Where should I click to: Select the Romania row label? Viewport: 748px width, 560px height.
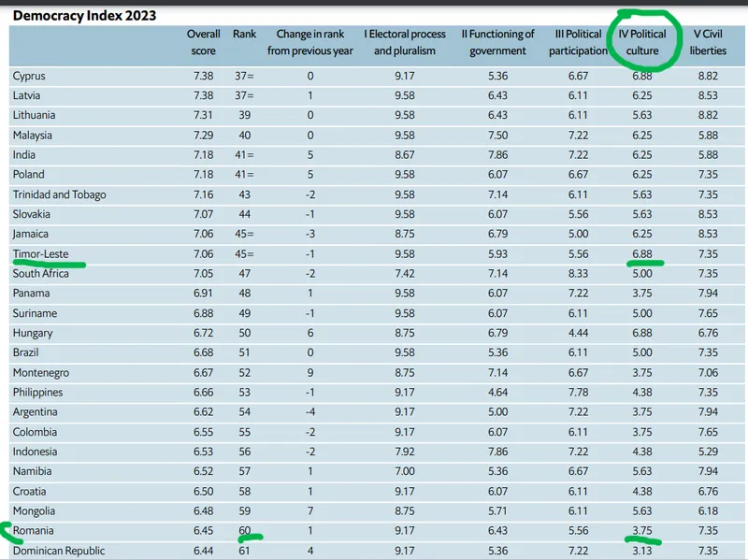click(x=34, y=531)
